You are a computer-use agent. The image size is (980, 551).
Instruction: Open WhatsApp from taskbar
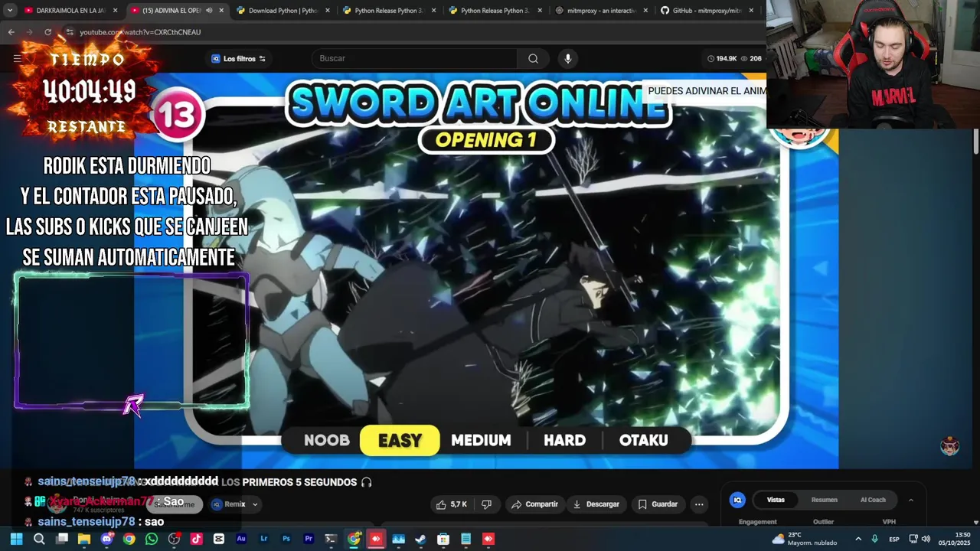pyautogui.click(x=152, y=539)
